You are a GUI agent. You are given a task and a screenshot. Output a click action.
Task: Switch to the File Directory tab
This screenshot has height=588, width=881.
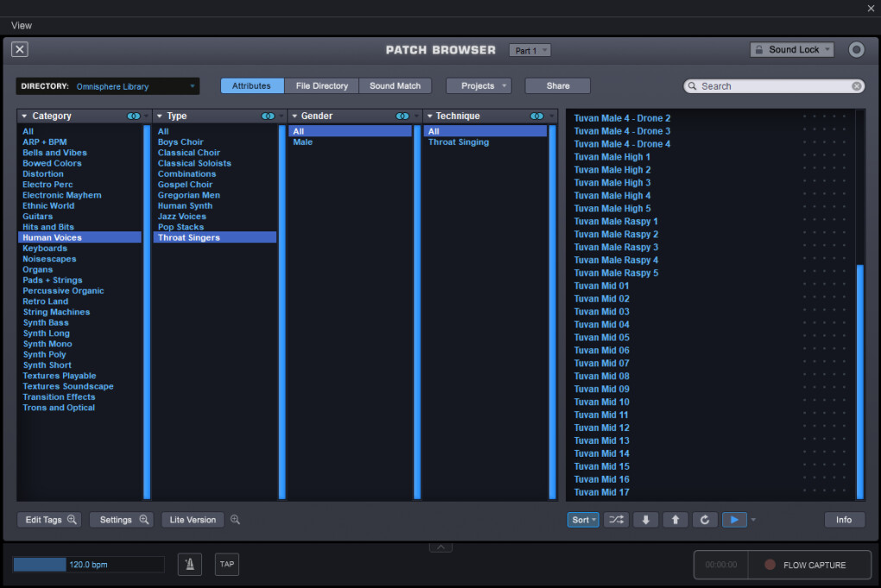322,85
